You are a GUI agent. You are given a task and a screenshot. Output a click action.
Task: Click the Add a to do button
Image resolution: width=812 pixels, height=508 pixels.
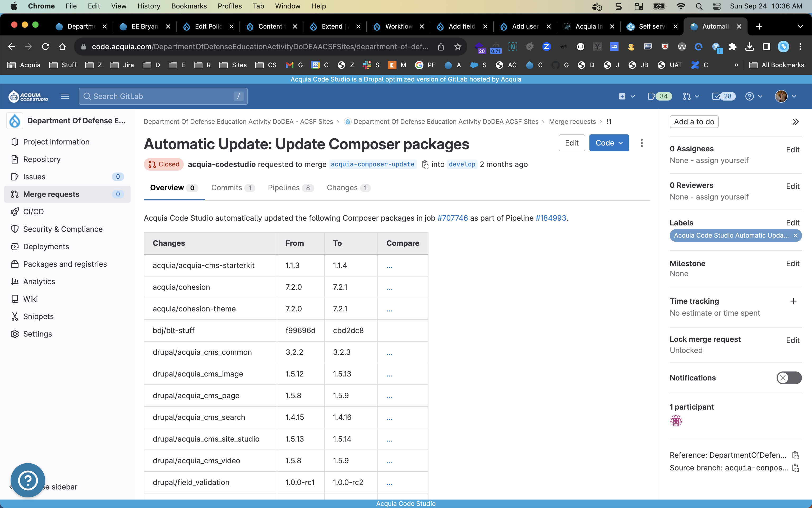click(694, 122)
